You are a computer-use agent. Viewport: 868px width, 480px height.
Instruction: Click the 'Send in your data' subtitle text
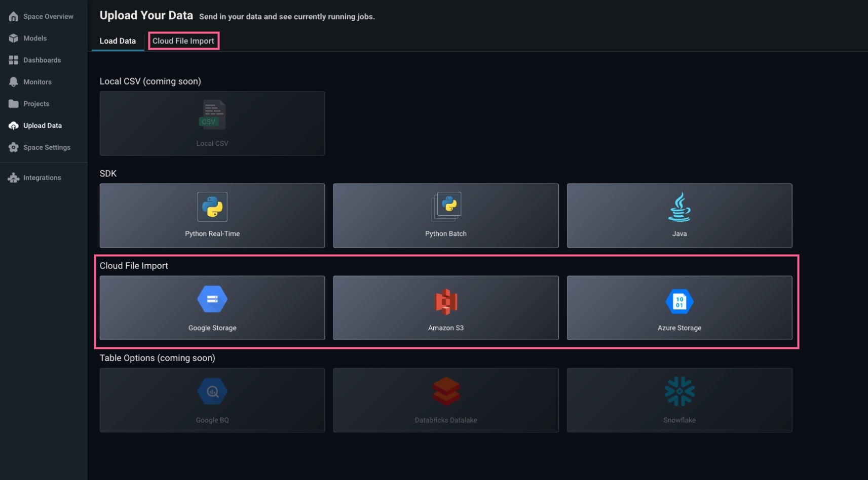[x=287, y=17]
